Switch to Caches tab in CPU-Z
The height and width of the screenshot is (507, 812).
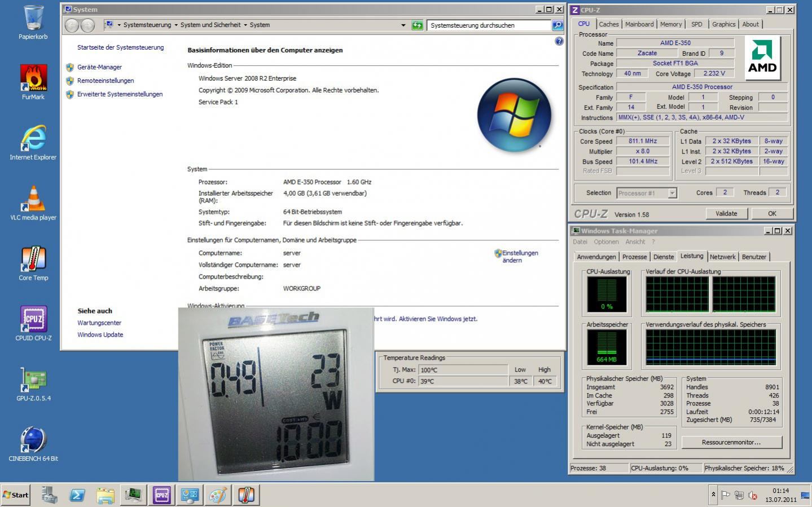[x=609, y=24]
